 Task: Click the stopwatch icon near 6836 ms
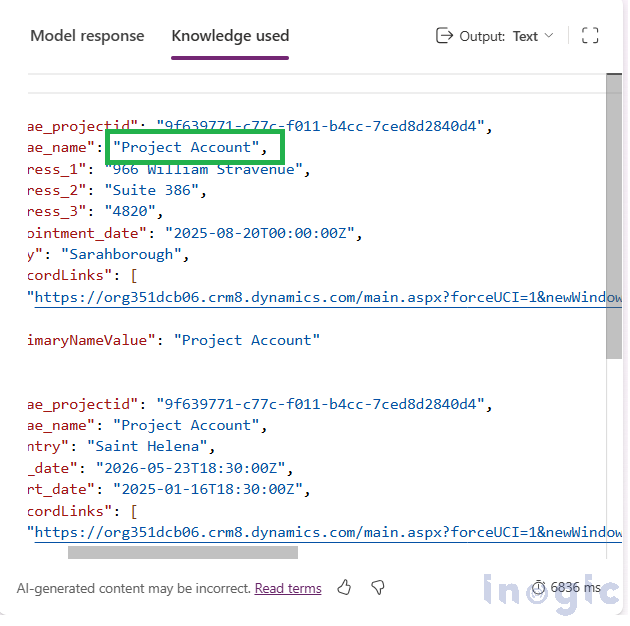(x=538, y=588)
